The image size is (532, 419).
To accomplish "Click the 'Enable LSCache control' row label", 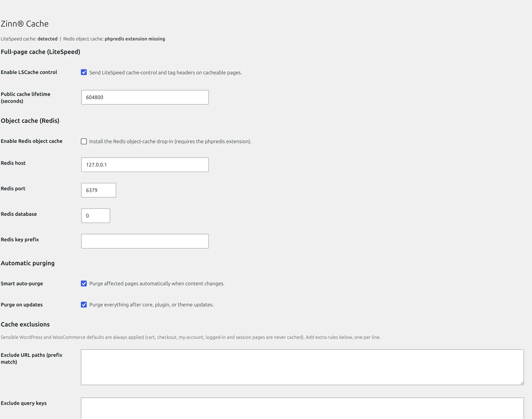I will [29, 72].
